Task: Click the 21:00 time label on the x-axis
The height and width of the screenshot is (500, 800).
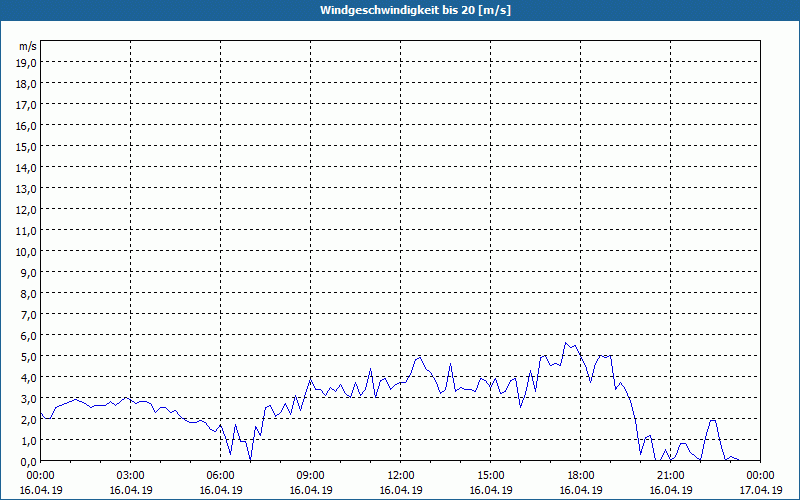Action: (x=670, y=476)
